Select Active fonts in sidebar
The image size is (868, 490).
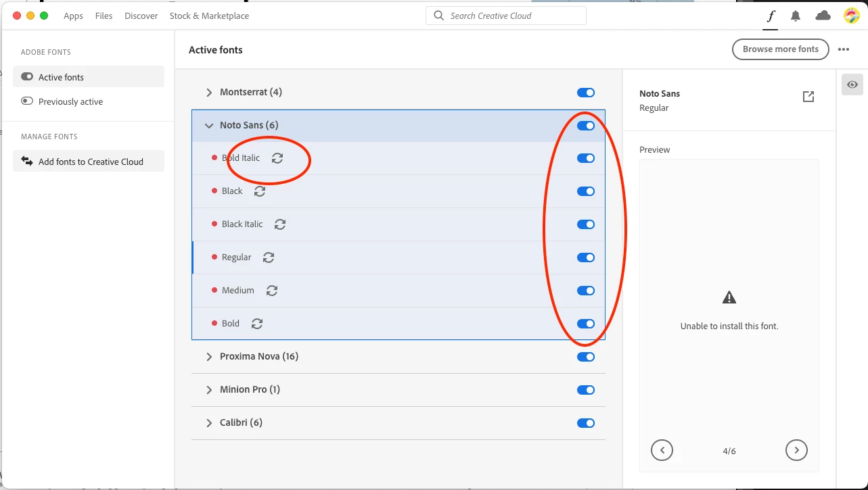click(x=89, y=76)
